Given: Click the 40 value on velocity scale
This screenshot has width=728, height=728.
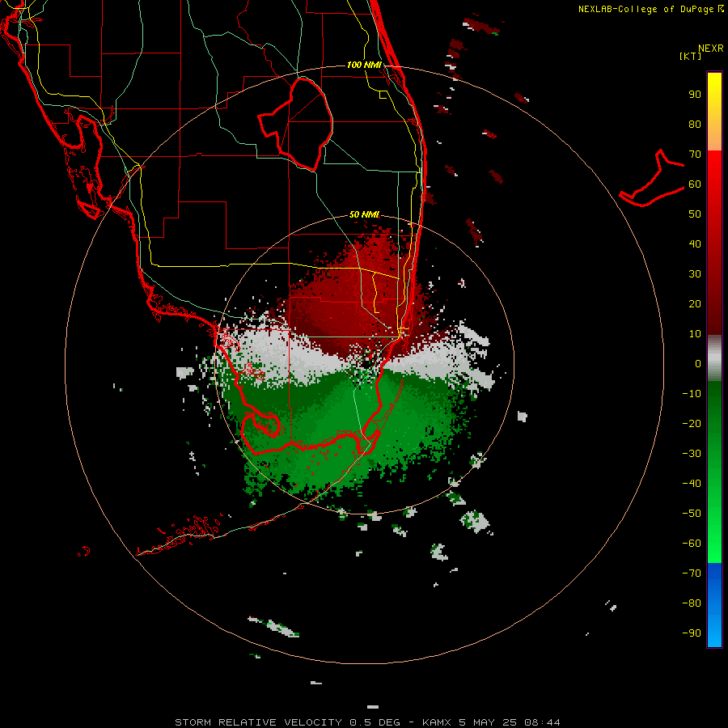Looking at the screenshot, I should 695,243.
